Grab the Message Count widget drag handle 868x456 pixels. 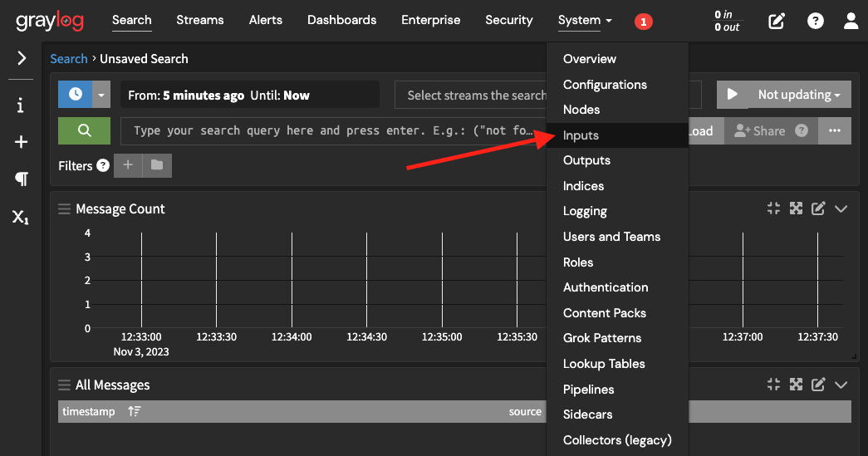[x=64, y=208]
